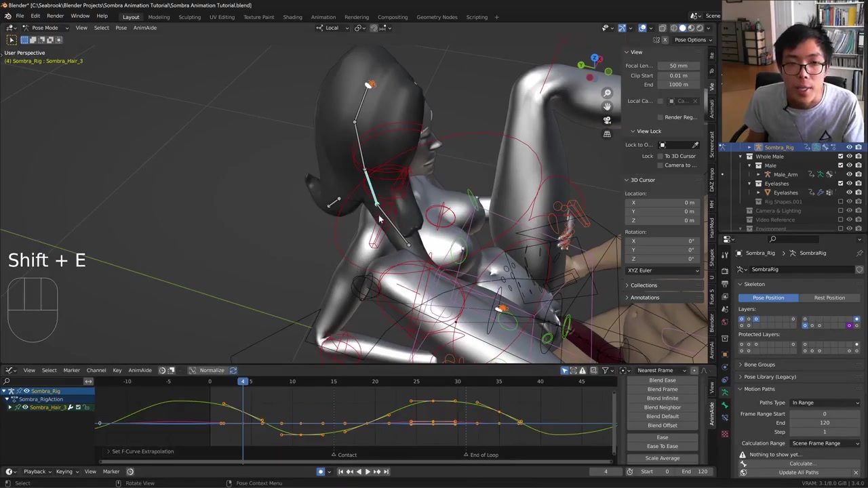Screen dimensions: 868x488
Task: Open the Render menu in top bar
Action: (x=55, y=16)
